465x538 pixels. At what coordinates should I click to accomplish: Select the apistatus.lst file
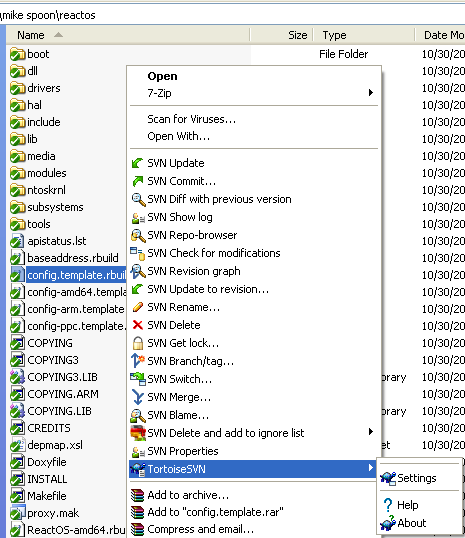pos(57,241)
